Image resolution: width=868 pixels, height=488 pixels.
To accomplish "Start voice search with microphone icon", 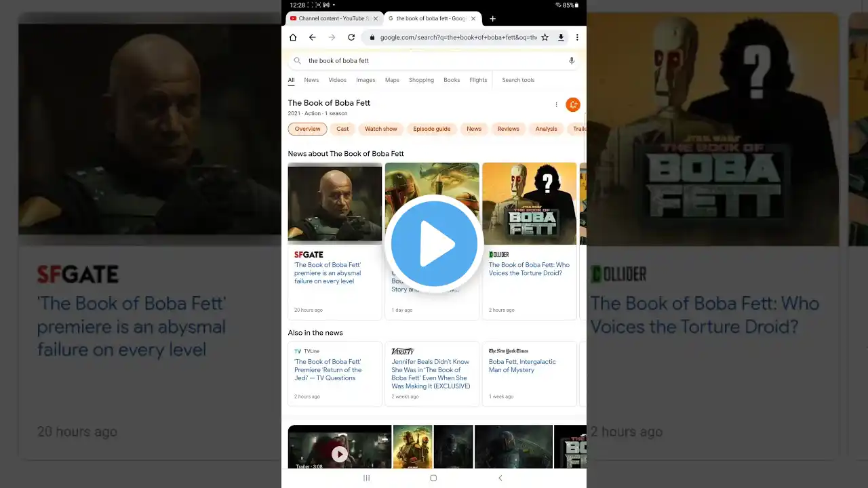I will pyautogui.click(x=572, y=60).
